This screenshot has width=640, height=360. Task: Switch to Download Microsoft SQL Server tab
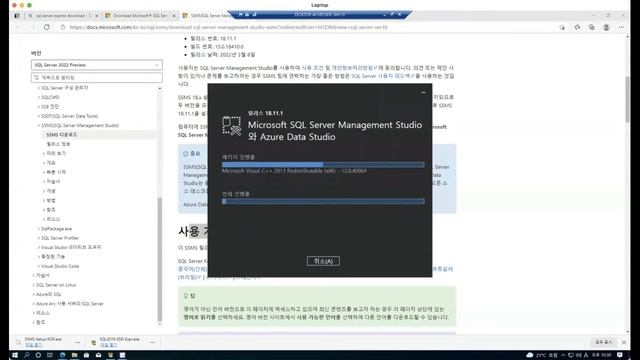coord(139,16)
